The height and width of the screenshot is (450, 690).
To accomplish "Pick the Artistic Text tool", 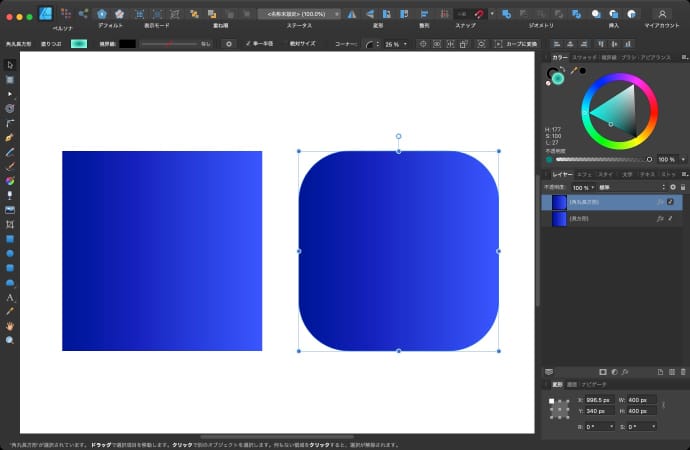I will [10, 297].
